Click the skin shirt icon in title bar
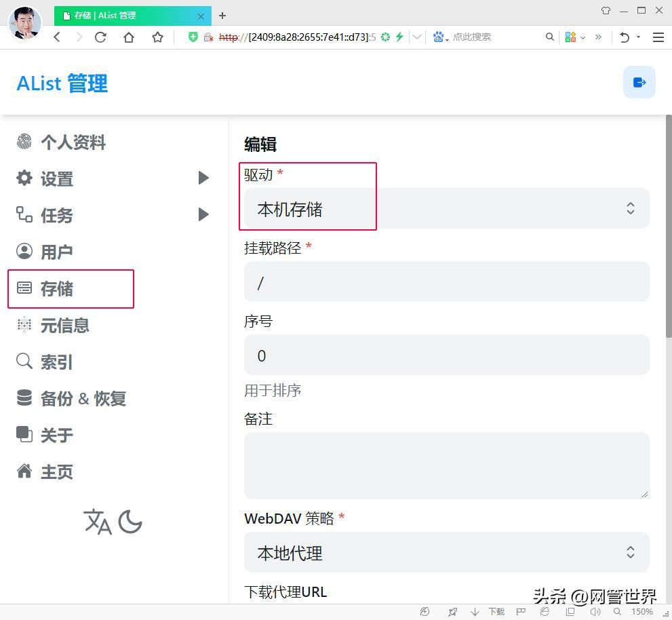The width and height of the screenshot is (672, 620). coord(606,10)
